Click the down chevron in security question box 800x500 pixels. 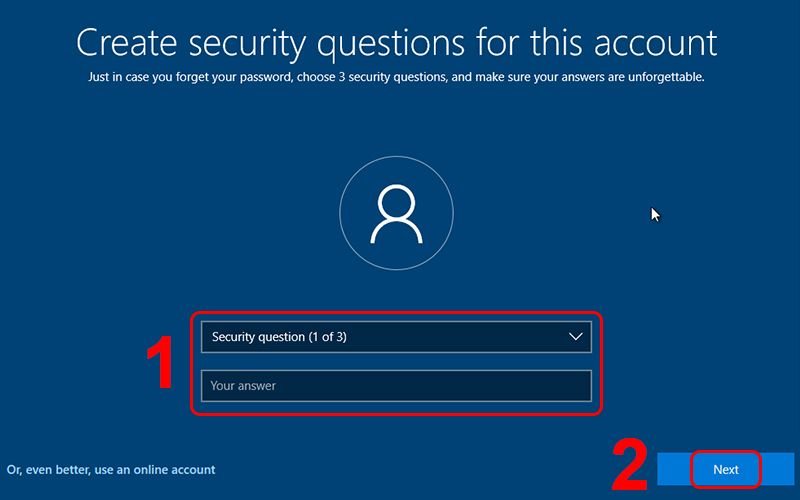point(576,337)
